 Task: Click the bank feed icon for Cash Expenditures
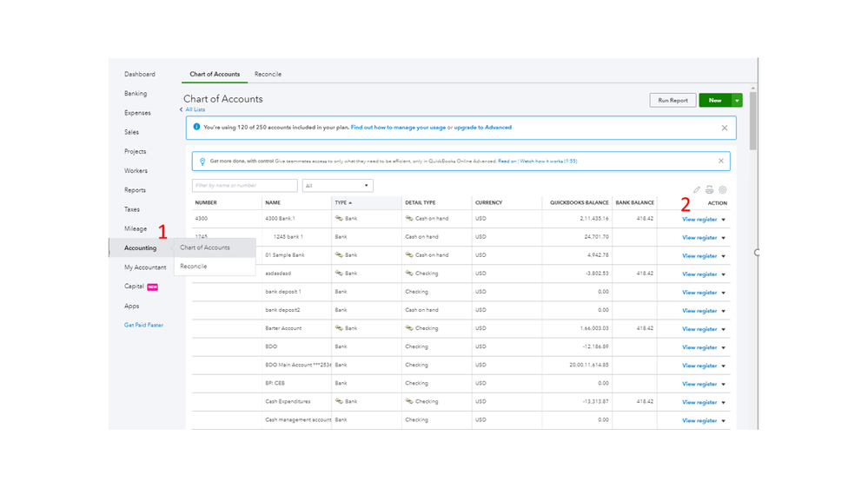pyautogui.click(x=339, y=401)
